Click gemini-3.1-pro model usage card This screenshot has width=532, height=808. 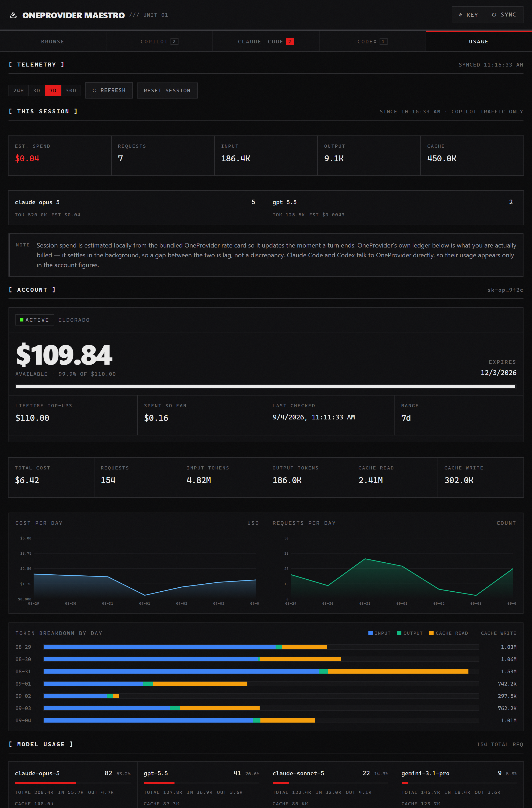coord(459,785)
